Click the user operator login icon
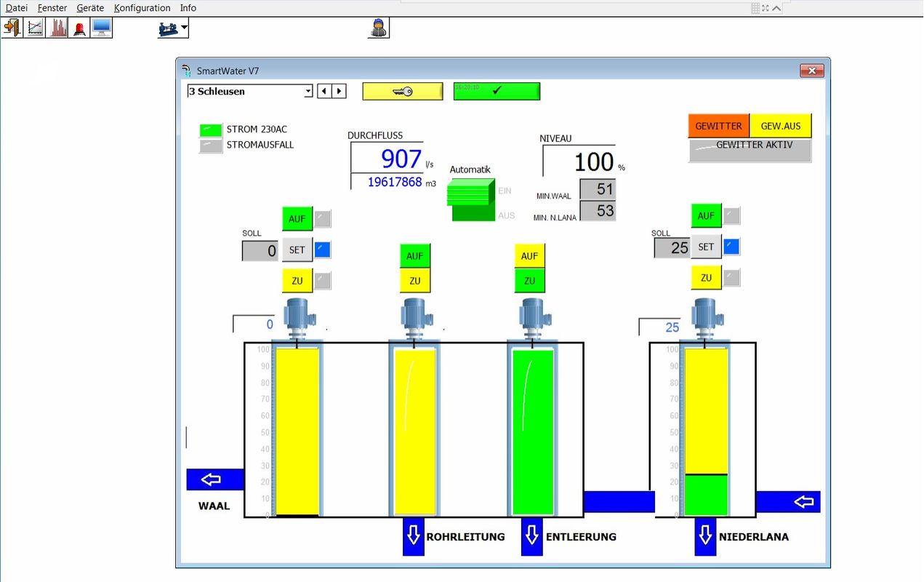Screen dimensions: 924x582 point(378,28)
